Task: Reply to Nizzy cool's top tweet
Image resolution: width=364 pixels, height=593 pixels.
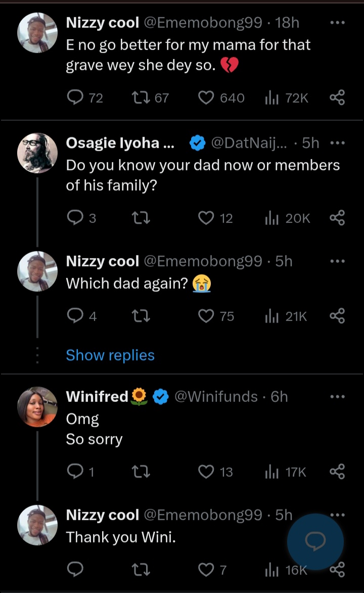Action: [75, 98]
